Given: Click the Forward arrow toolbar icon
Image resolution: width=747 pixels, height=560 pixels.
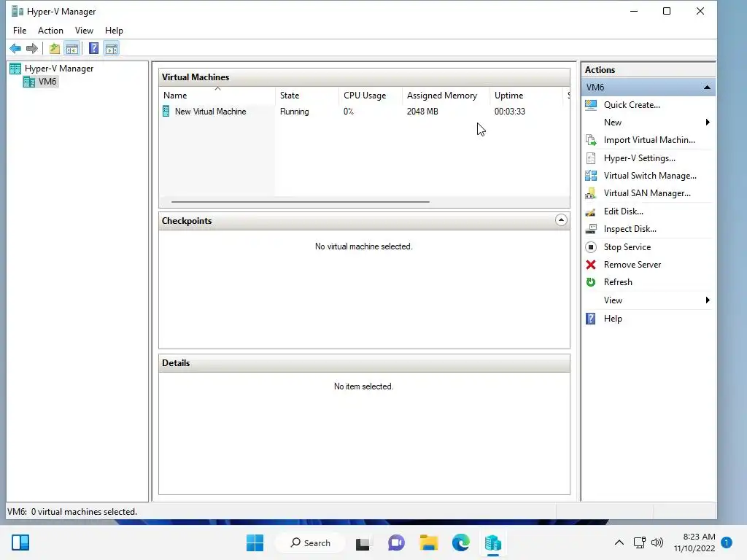Looking at the screenshot, I should pos(32,48).
